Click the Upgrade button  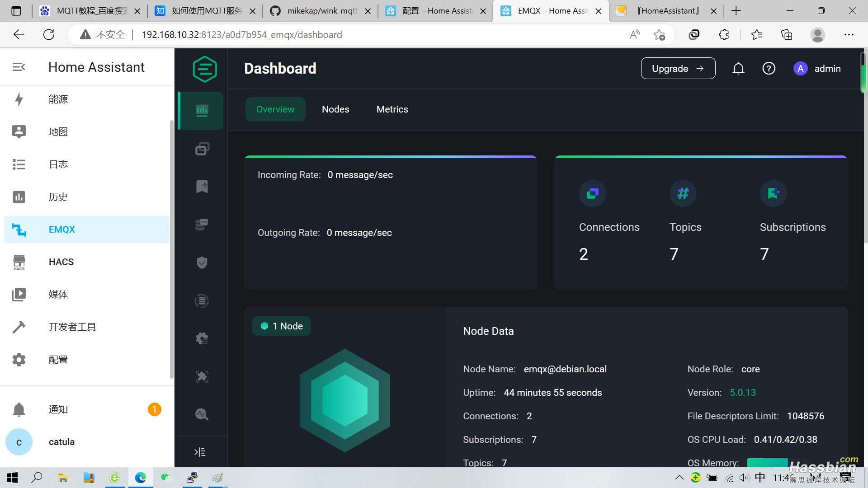coord(678,69)
